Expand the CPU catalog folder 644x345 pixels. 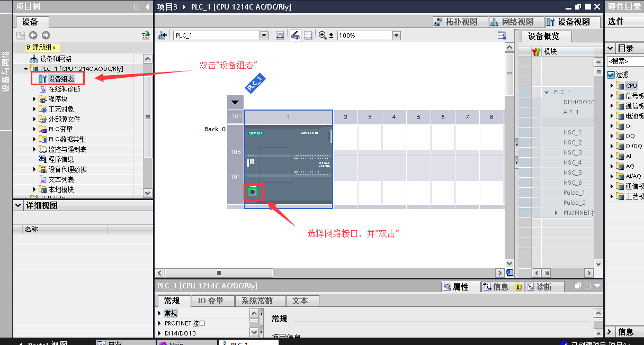click(612, 85)
